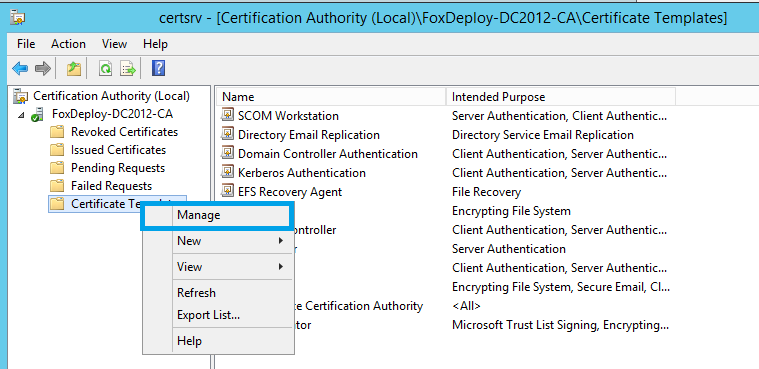Click the Encrypting File System, Secure Email cell

(x=561, y=287)
